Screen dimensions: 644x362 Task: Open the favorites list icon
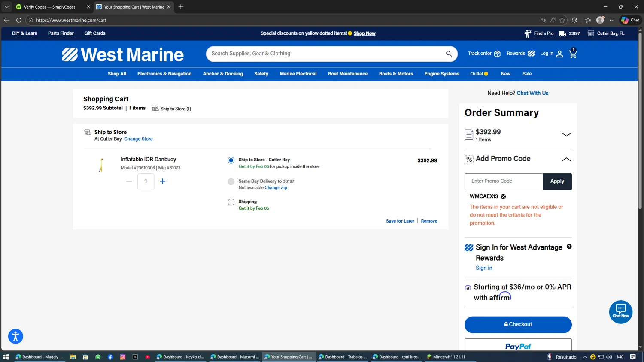588,20
